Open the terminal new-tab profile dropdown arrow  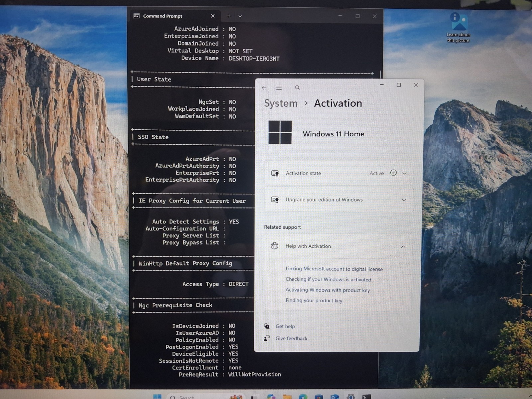tap(240, 16)
